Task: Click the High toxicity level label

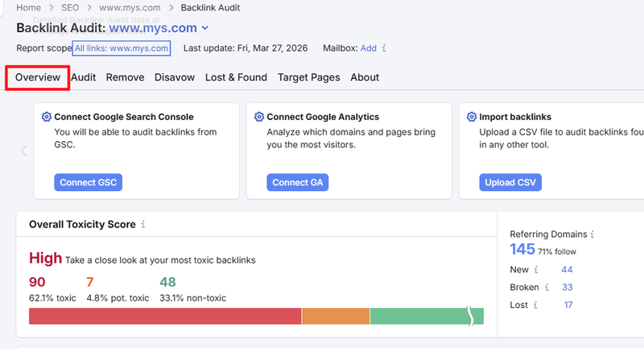Action: coord(45,259)
